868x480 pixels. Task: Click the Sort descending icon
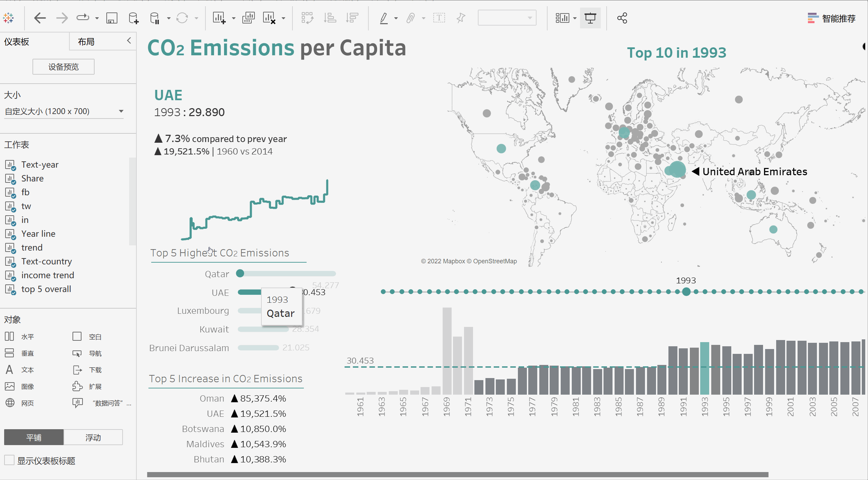352,18
